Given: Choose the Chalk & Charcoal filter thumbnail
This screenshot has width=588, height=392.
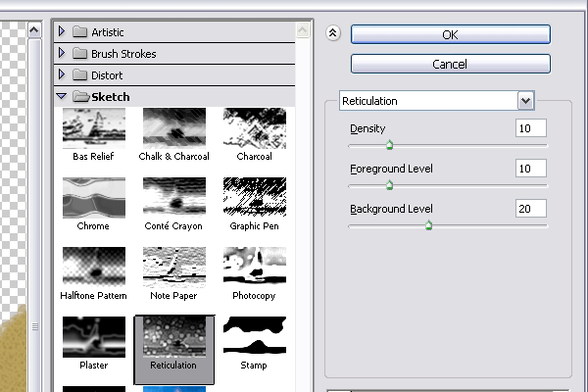Looking at the screenshot, I should (x=174, y=128).
